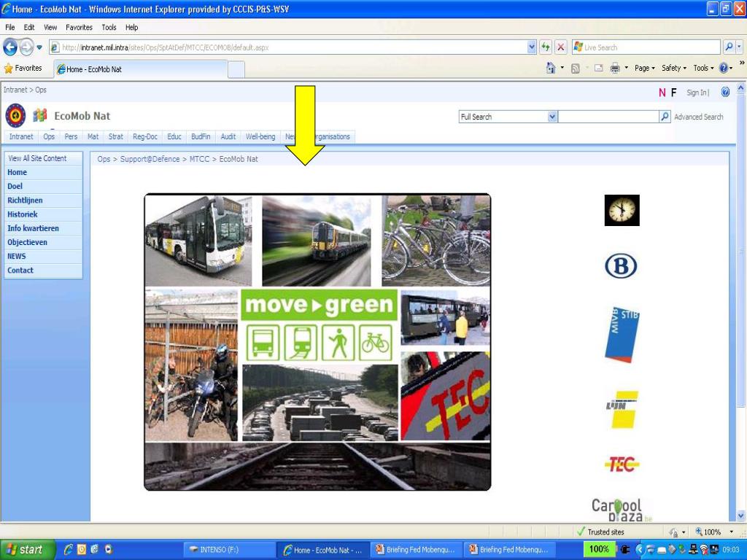This screenshot has width=747, height=560.
Task: Click the EcoMob site colored icon
Action: coord(40,116)
